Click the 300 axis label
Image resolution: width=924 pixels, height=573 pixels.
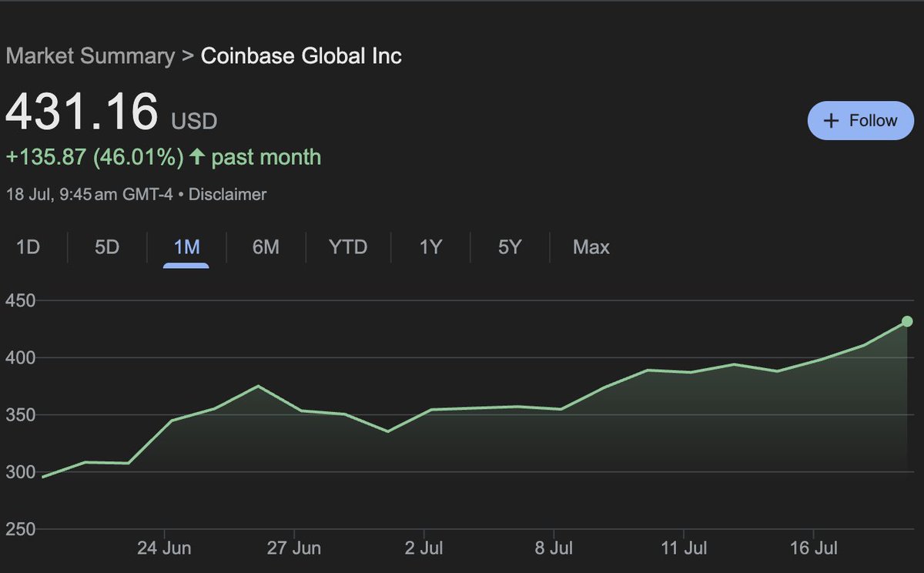click(x=20, y=472)
